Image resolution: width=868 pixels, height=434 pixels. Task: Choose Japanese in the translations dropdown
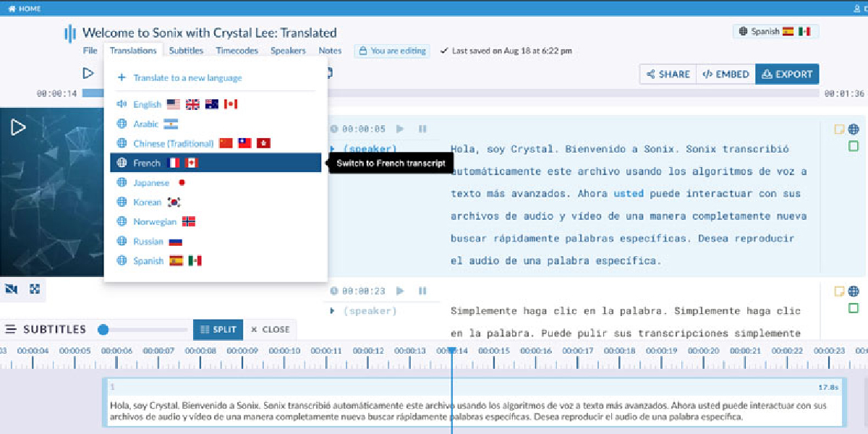pyautogui.click(x=151, y=183)
